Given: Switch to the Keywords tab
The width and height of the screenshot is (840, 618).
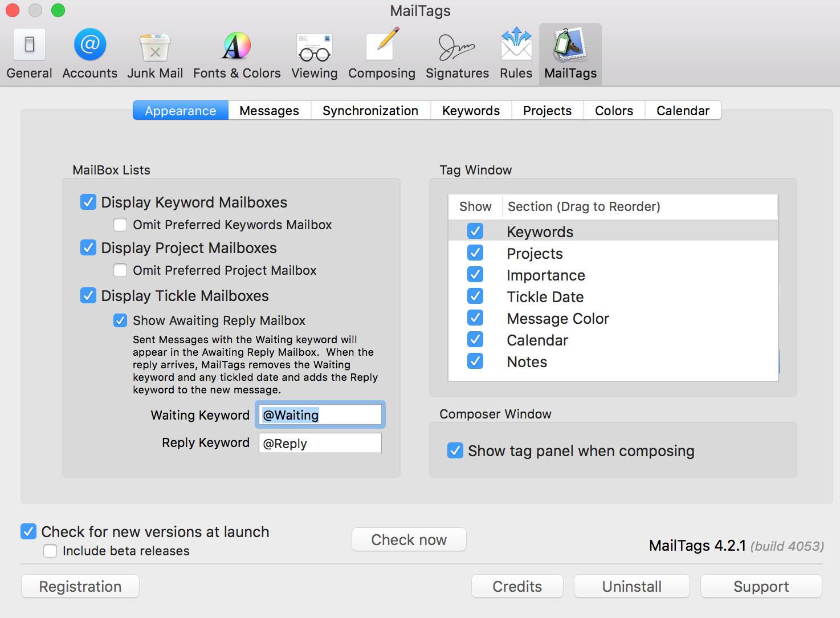Looking at the screenshot, I should [x=471, y=111].
